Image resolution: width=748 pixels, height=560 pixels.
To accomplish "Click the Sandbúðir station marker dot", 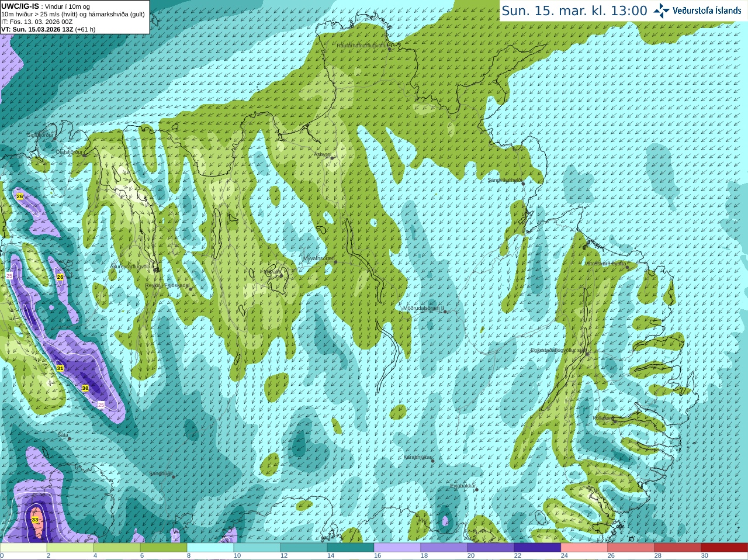I will [x=173, y=477].
